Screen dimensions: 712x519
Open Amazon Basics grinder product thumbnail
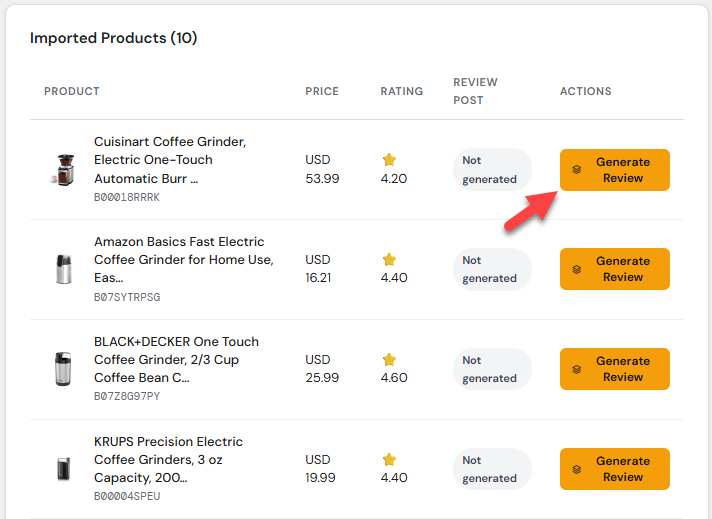(64, 269)
